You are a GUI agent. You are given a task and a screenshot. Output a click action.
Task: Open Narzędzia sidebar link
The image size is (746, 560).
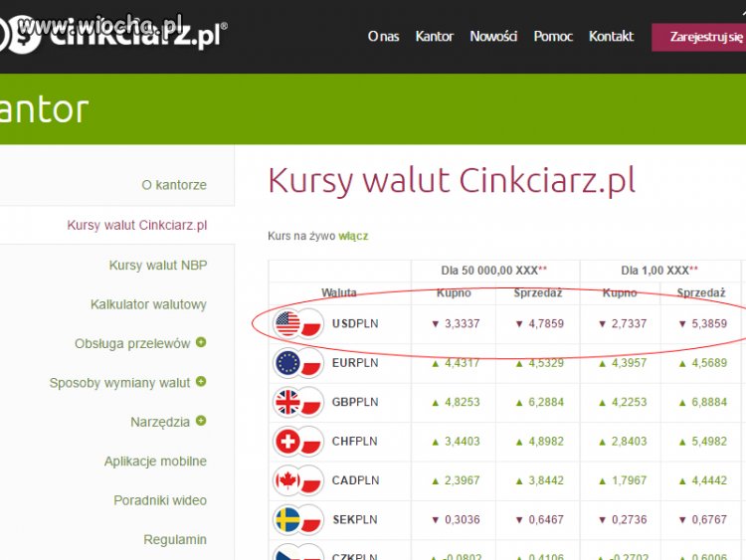click(x=160, y=422)
